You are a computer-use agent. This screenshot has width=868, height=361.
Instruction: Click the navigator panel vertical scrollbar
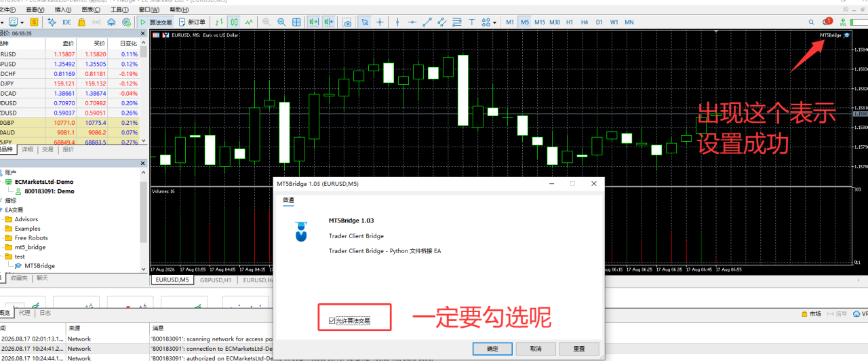tap(144, 210)
